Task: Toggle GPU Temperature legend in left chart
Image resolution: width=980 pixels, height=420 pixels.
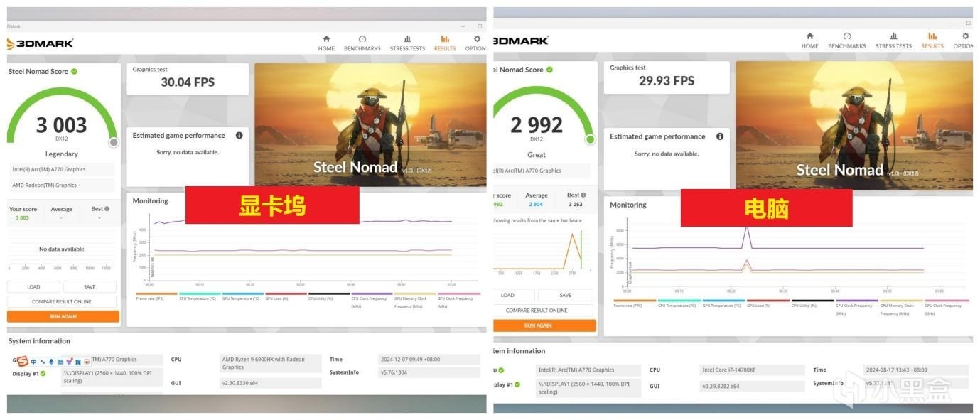Action: (x=243, y=296)
